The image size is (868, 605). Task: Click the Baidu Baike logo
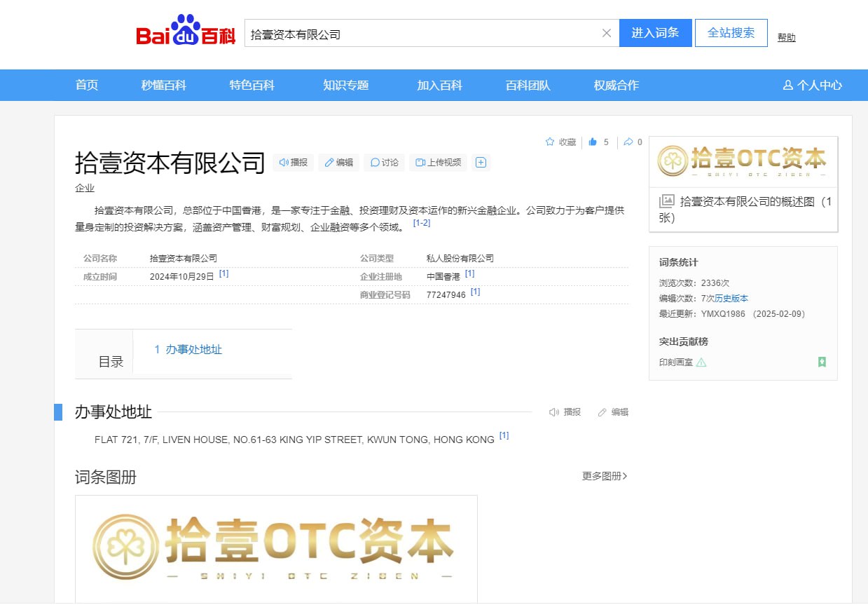tap(186, 32)
